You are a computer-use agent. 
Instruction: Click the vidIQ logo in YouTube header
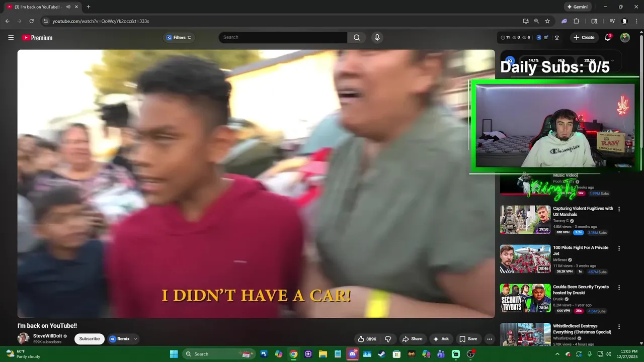[539, 37]
